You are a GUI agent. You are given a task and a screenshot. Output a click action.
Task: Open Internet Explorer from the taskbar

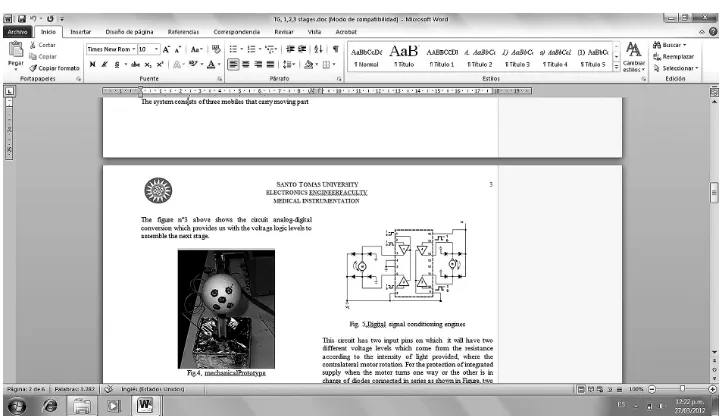(50, 407)
